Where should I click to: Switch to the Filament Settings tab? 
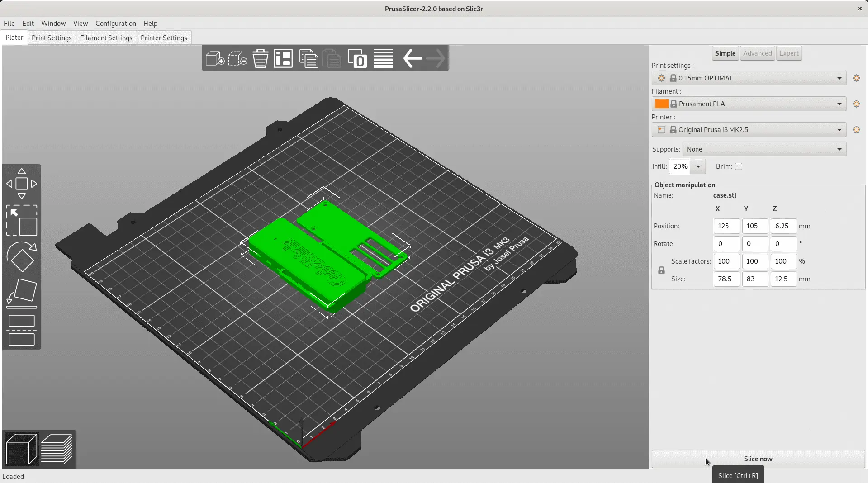(x=106, y=38)
